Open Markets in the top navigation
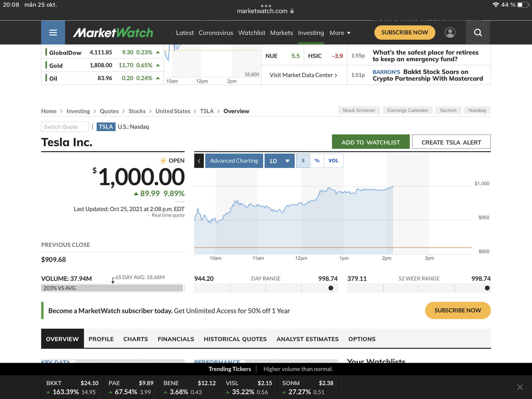The width and height of the screenshot is (532, 399). tap(281, 33)
